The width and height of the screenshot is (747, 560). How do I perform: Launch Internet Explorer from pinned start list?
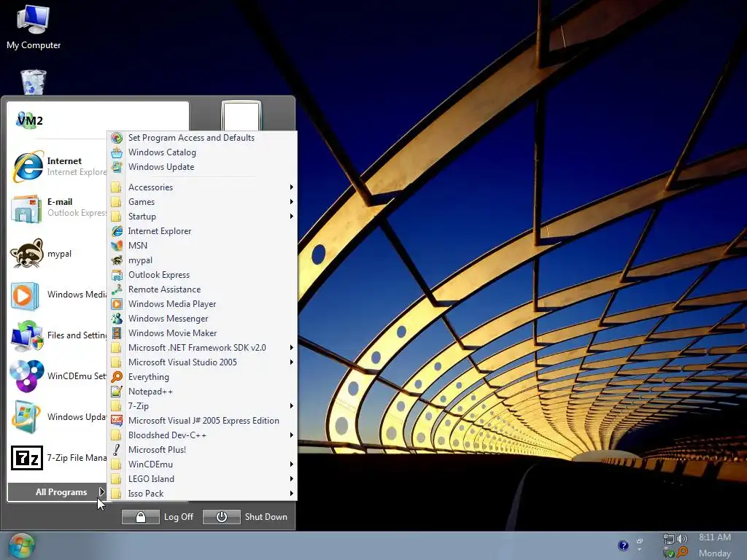point(58,167)
